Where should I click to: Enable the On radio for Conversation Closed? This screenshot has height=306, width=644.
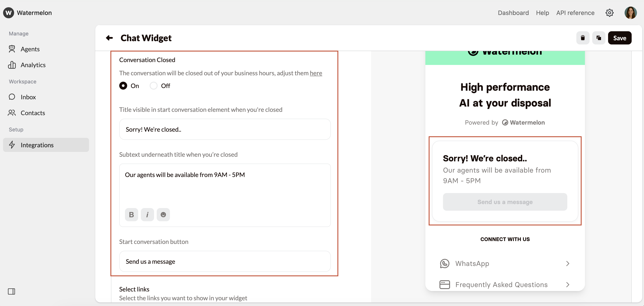pos(123,85)
